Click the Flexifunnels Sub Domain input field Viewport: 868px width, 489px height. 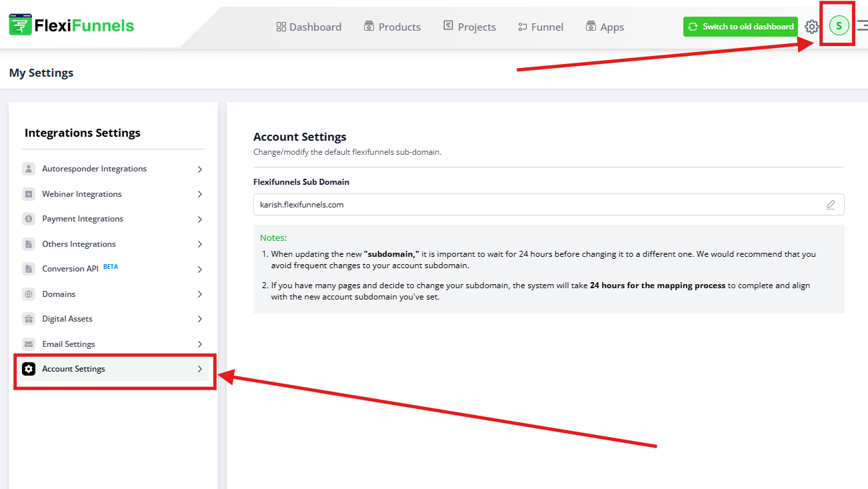tap(549, 205)
